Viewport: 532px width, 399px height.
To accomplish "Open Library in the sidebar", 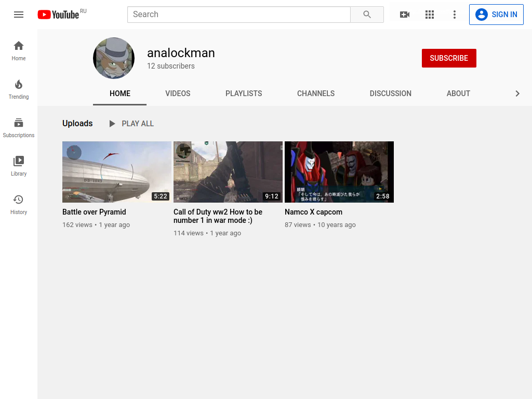I will point(19,166).
